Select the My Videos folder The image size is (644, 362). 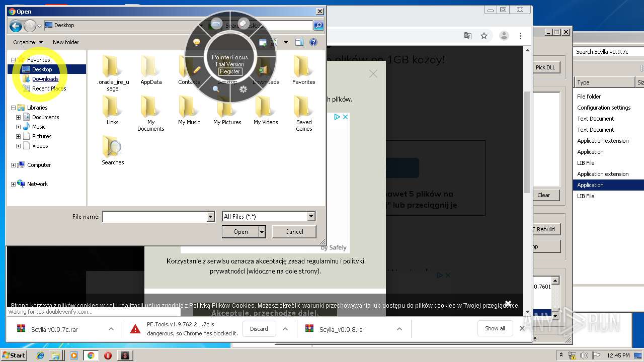pos(266,110)
